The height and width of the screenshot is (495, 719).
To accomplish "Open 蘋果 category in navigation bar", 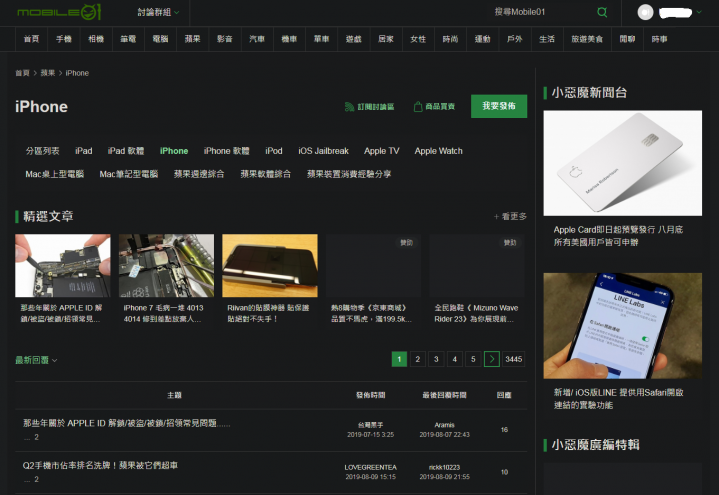I will click(193, 39).
